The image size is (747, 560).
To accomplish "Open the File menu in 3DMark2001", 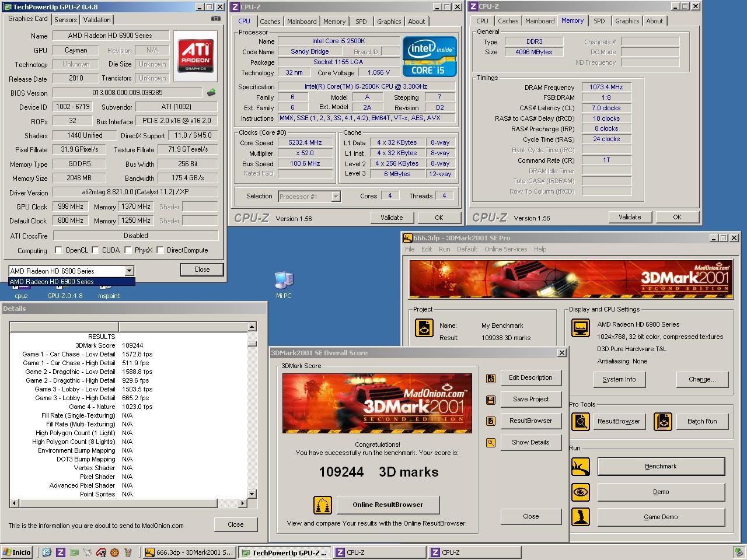I will pos(410,249).
